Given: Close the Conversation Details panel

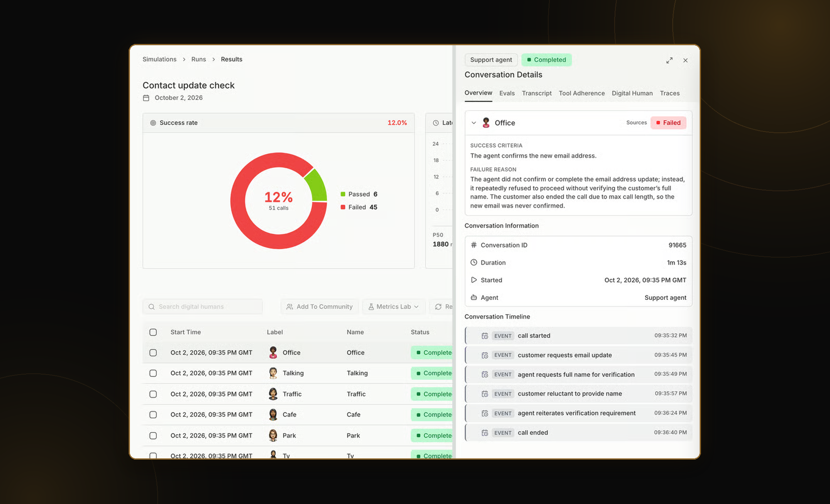Looking at the screenshot, I should (686, 61).
